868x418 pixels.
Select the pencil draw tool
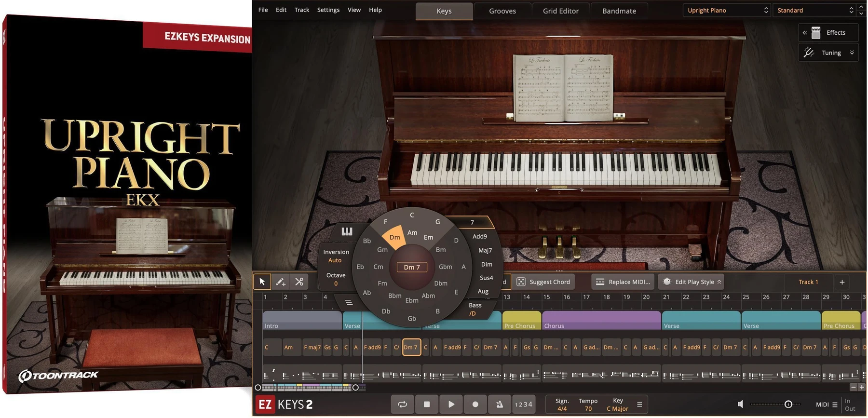pyautogui.click(x=281, y=282)
